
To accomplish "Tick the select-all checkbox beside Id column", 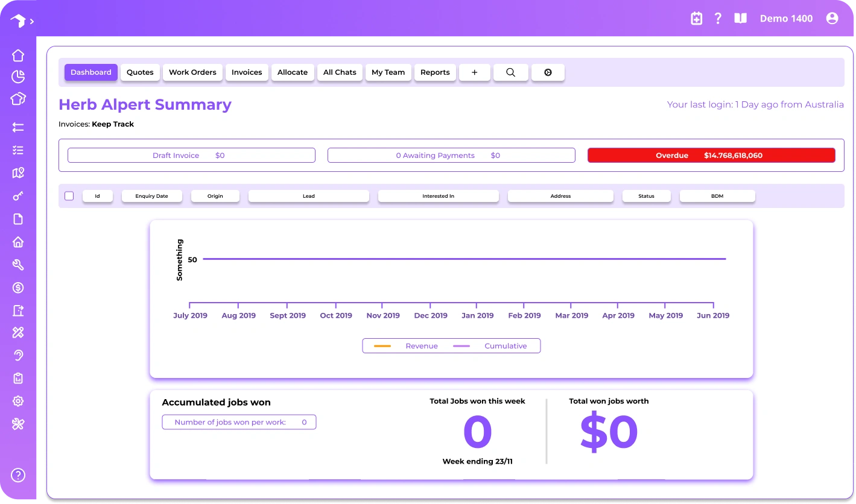I will pyautogui.click(x=69, y=196).
